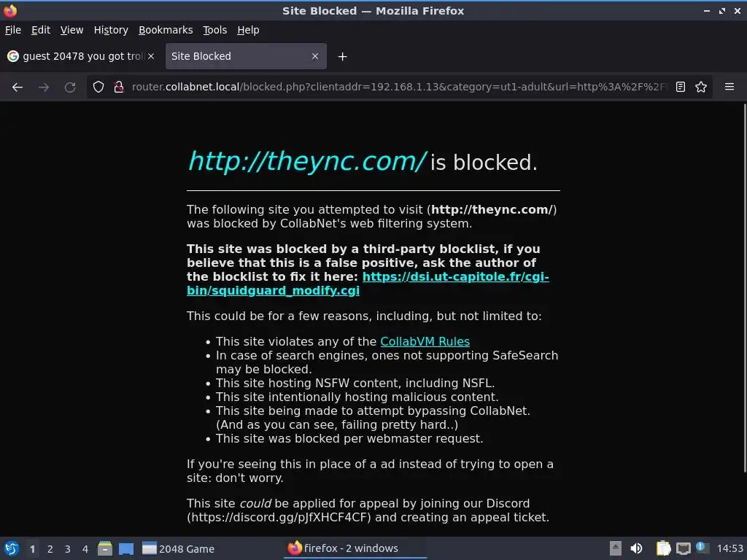Click the http://theync.com/ heading text
This screenshot has height=560, width=747.
(x=307, y=161)
